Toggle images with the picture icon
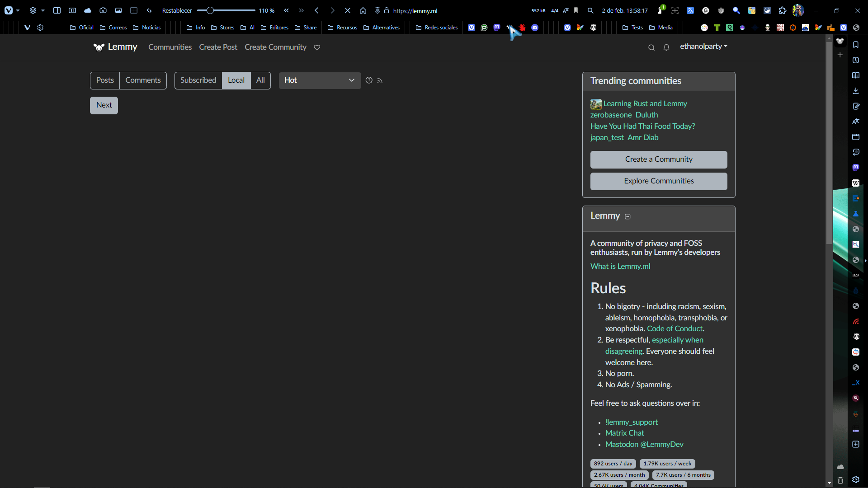Viewport: 868px width, 488px height. pos(118,10)
